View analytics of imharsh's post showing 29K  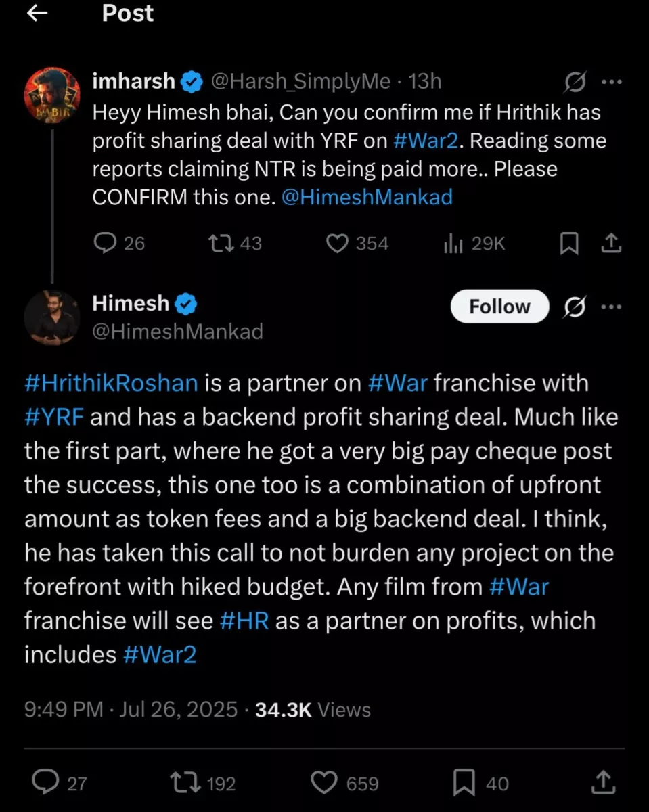click(x=453, y=244)
